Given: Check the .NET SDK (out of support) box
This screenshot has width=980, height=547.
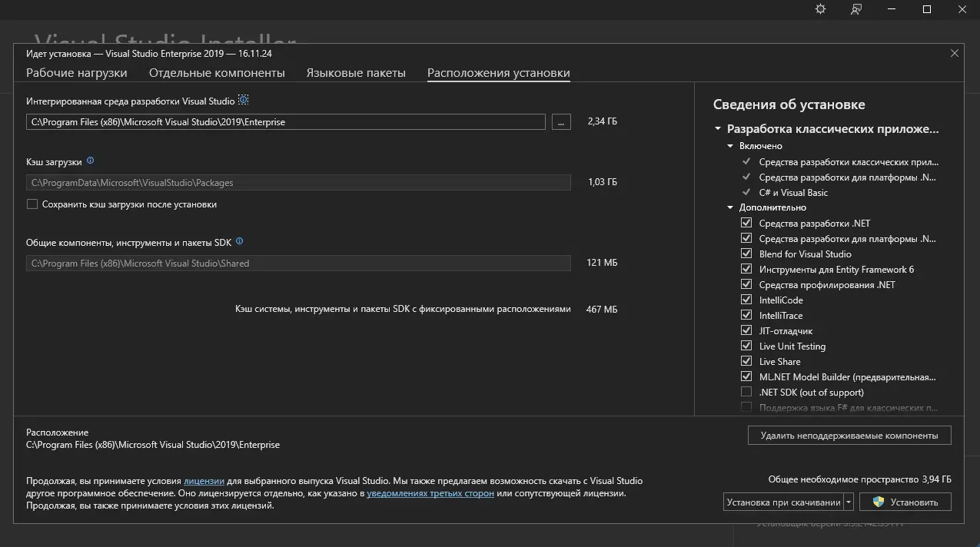Looking at the screenshot, I should pos(746,392).
